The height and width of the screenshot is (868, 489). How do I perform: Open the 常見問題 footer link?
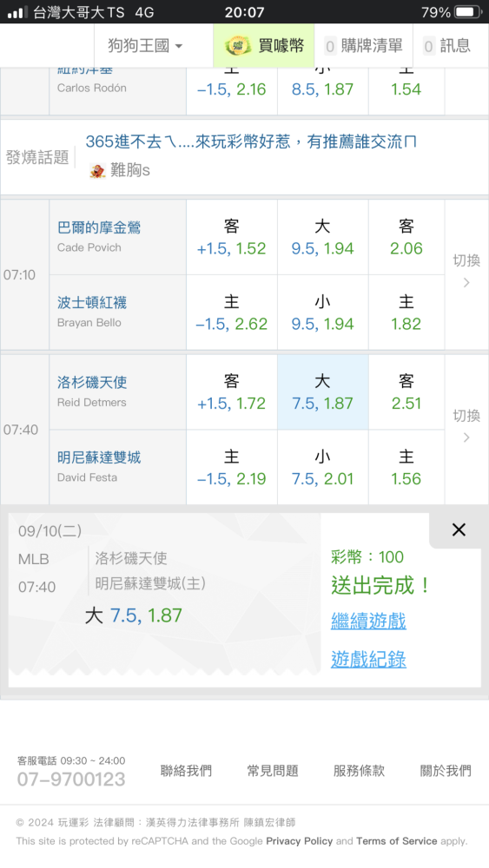(273, 771)
